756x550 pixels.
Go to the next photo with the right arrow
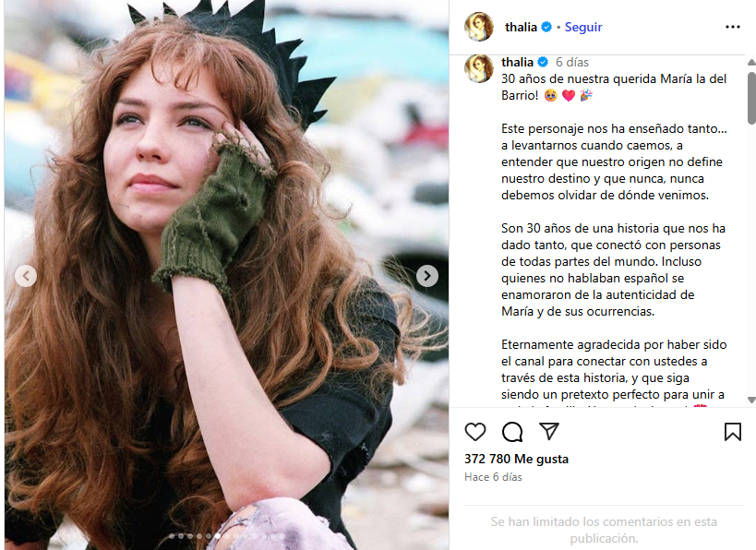click(427, 276)
